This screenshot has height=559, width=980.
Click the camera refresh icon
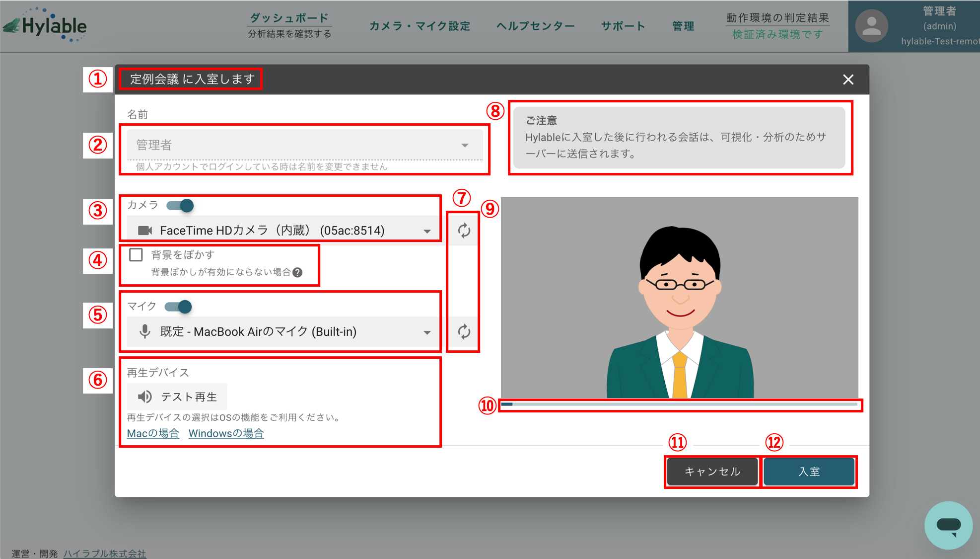pos(463,230)
